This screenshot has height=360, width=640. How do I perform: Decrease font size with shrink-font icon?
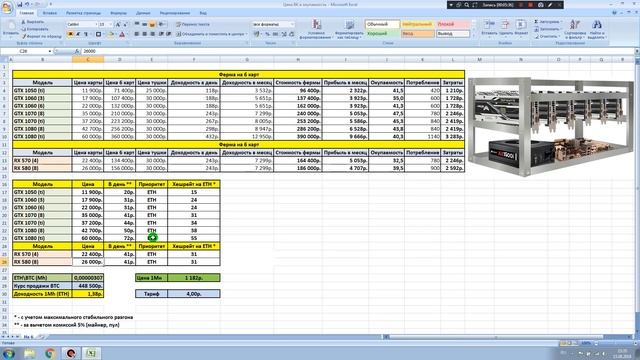(125, 24)
